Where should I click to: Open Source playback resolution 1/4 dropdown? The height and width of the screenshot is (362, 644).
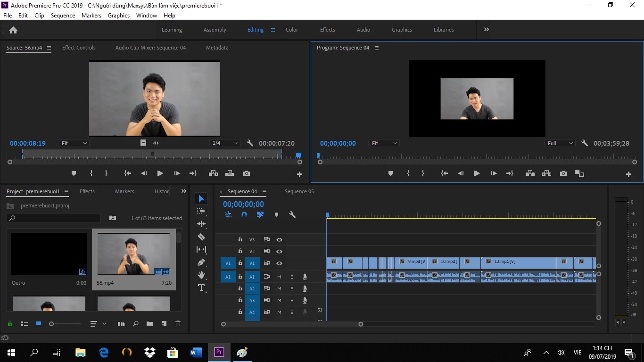[x=224, y=143]
